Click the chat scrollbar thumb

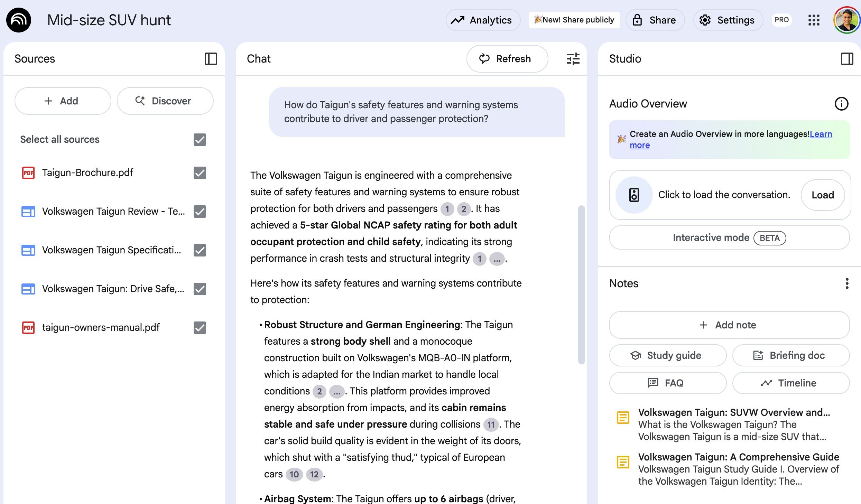tap(582, 284)
